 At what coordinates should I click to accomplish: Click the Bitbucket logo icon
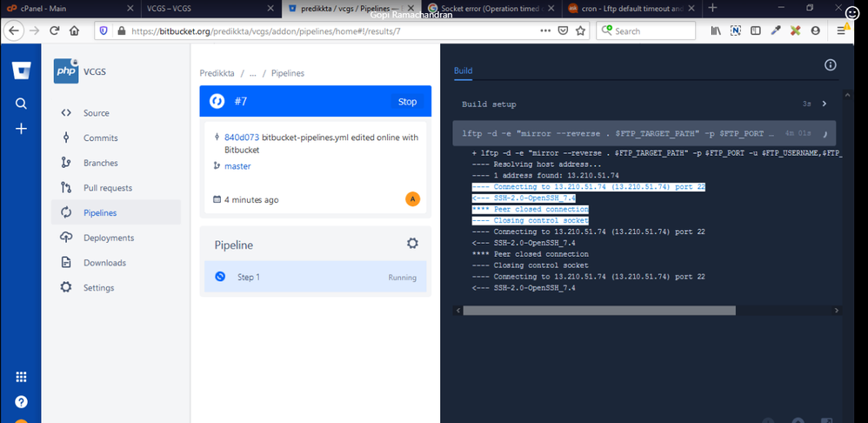coord(21,70)
